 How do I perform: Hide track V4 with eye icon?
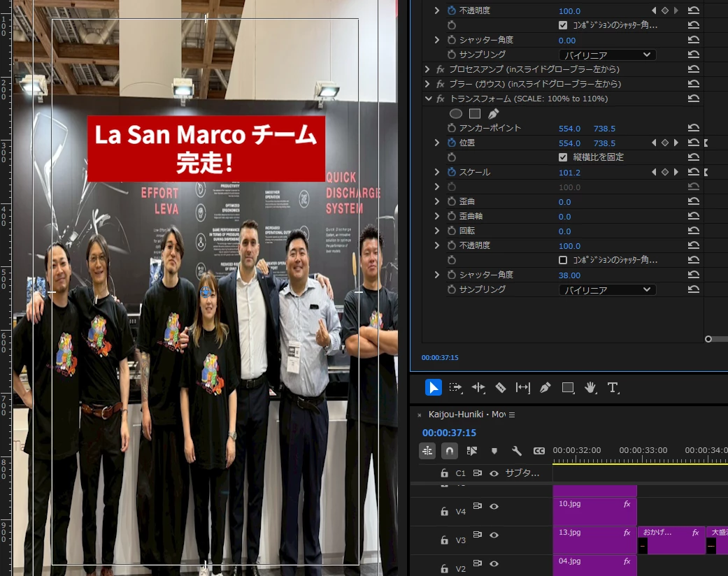(494, 506)
